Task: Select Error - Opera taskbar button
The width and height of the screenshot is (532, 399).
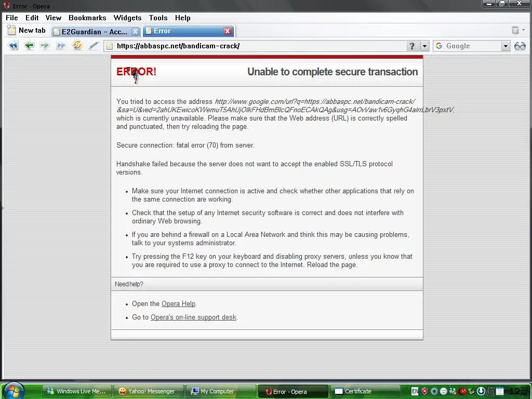Action: (x=293, y=392)
